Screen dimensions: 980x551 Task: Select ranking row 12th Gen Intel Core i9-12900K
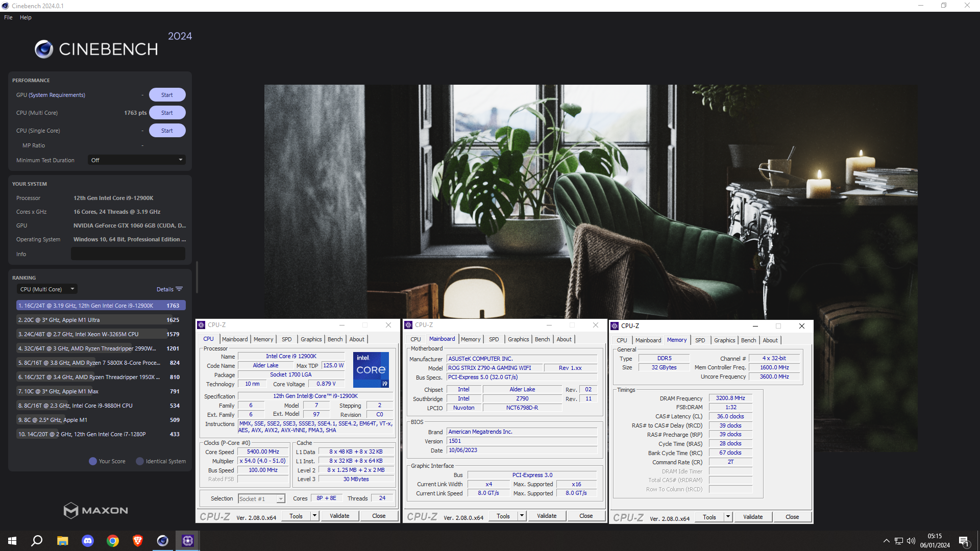point(101,306)
